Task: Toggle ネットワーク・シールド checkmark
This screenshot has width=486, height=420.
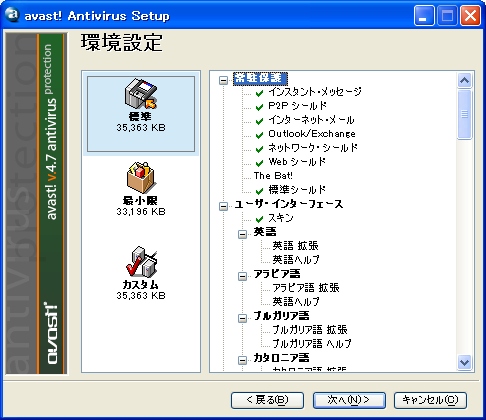Action: pos(259,149)
